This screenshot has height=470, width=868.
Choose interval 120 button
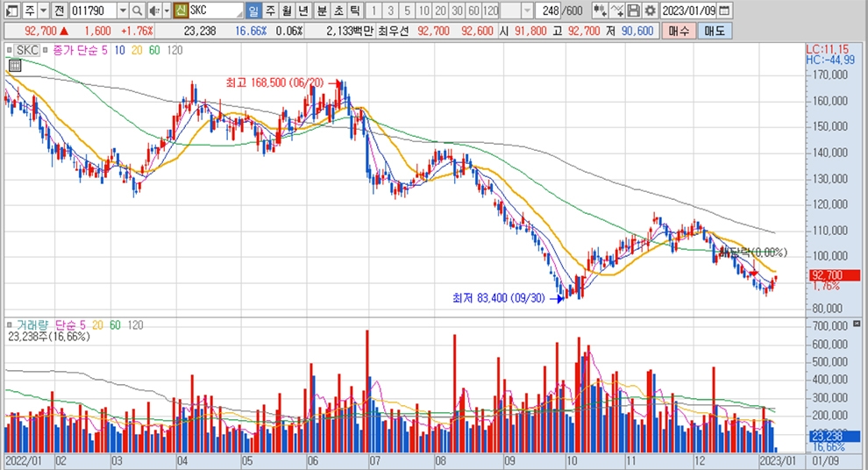490,10
